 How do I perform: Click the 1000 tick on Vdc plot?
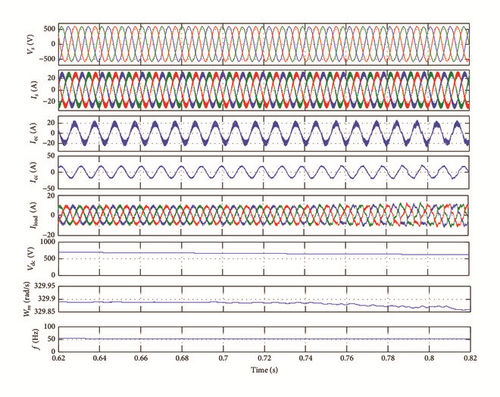click(x=48, y=242)
